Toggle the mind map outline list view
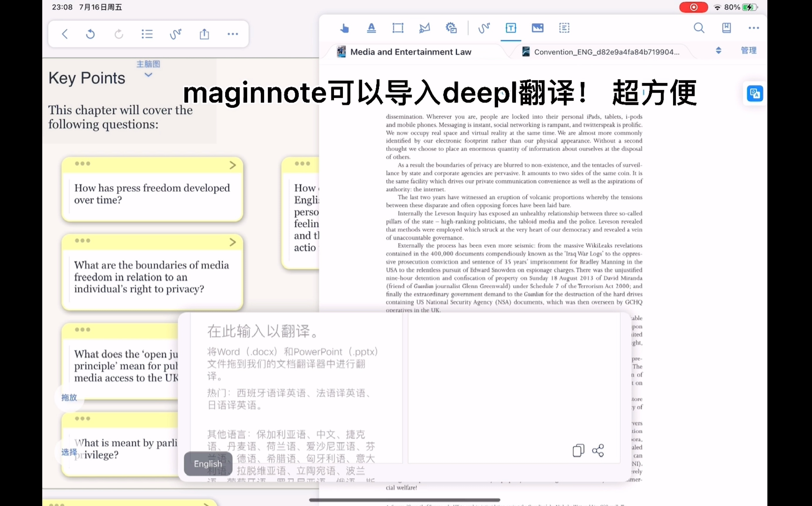Viewport: 812px width, 506px height. [147, 34]
